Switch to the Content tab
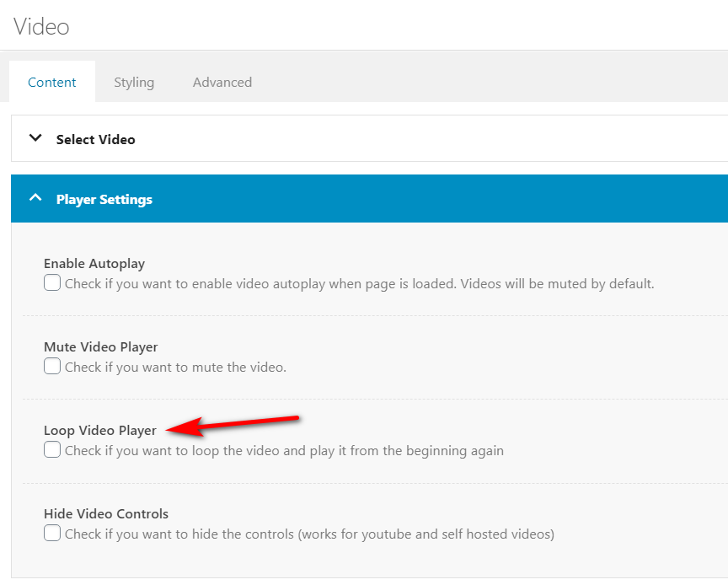728x585 pixels. 52,83
